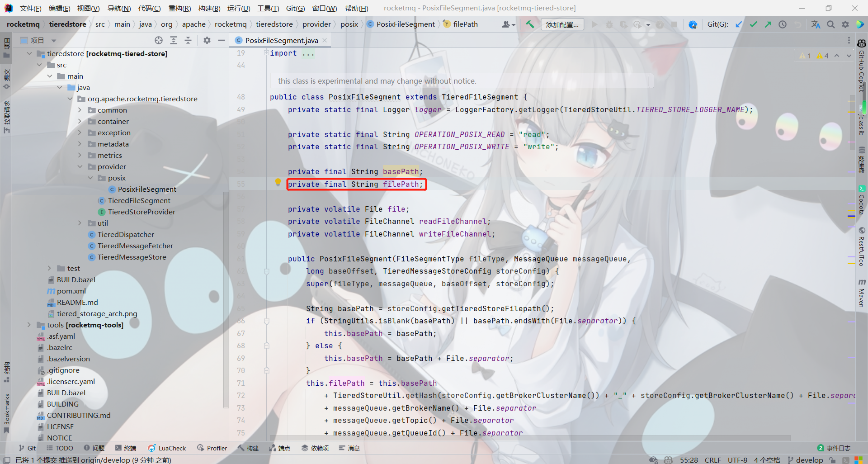The image size is (868, 464).
Task: Open the Profiler tool window
Action: click(212, 448)
